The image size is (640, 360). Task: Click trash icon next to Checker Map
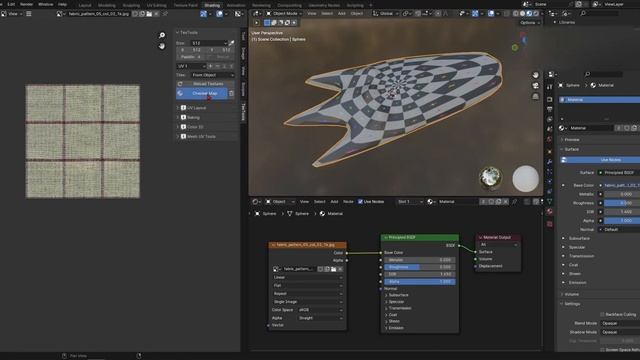coord(231,93)
